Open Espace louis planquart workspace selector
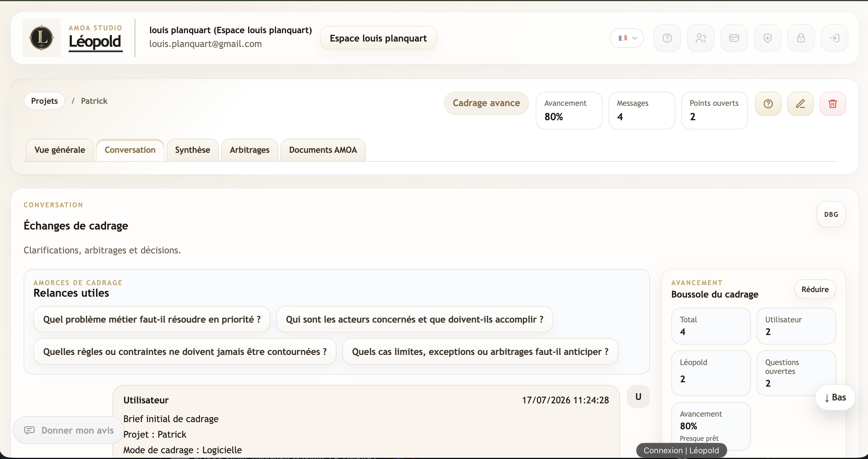 [x=378, y=38]
